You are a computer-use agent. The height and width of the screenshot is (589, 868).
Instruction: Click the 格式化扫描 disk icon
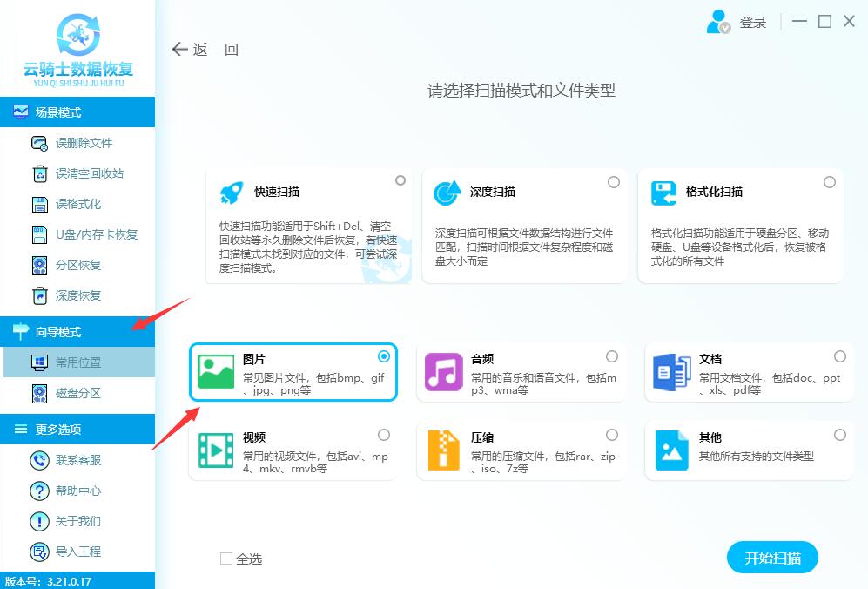[x=663, y=193]
